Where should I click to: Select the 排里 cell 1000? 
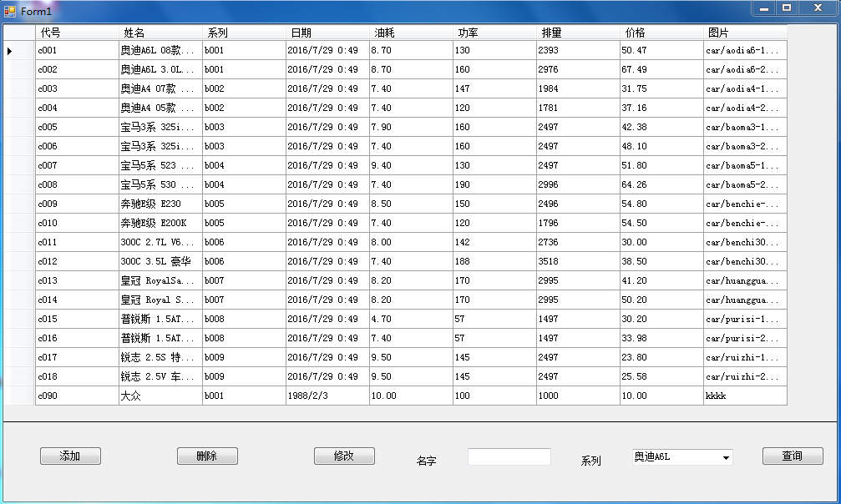[578, 396]
